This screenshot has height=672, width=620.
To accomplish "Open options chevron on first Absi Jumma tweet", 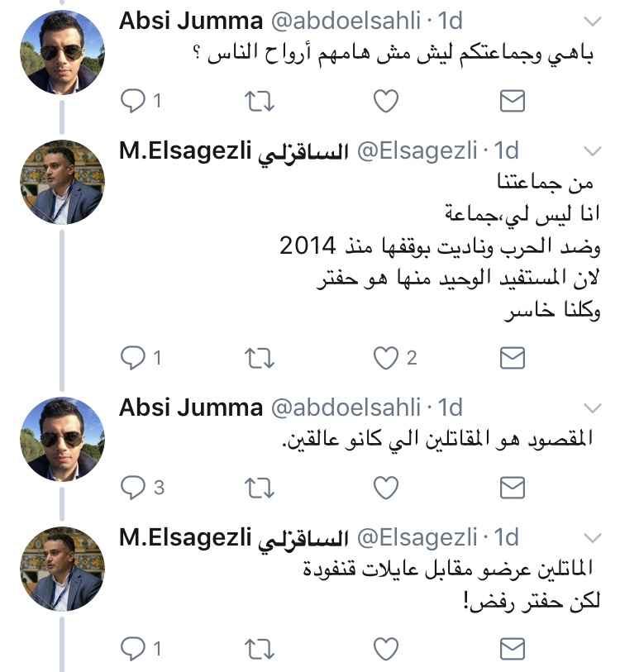I will 594,21.
